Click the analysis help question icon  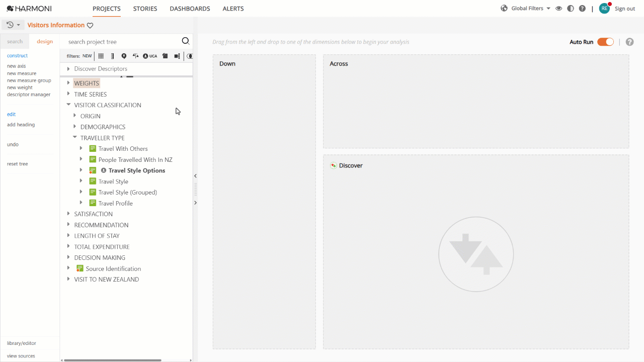click(x=629, y=42)
